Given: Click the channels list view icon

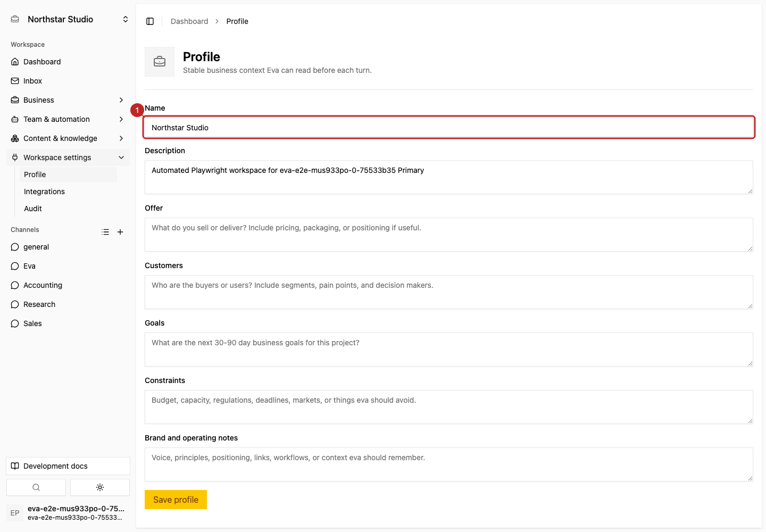Looking at the screenshot, I should (105, 232).
